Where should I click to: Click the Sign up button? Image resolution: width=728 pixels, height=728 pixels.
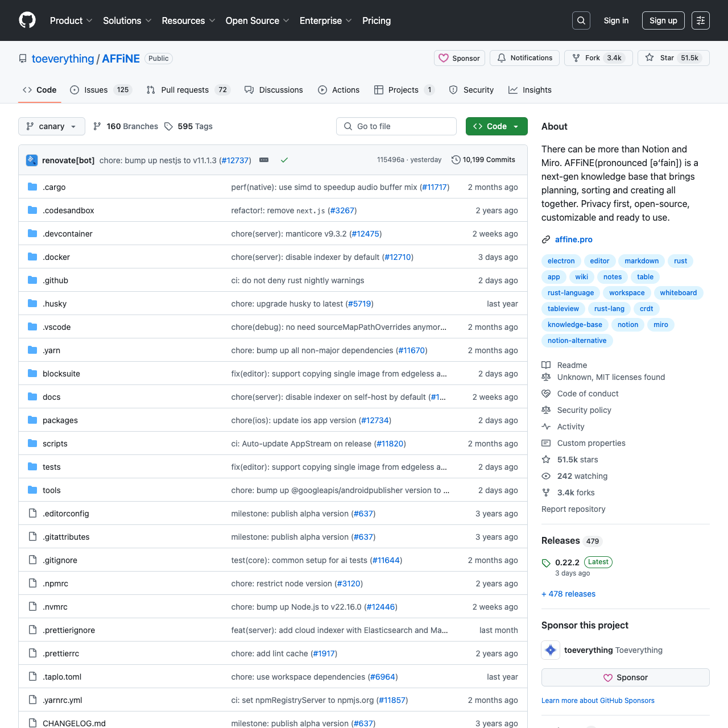[663, 20]
